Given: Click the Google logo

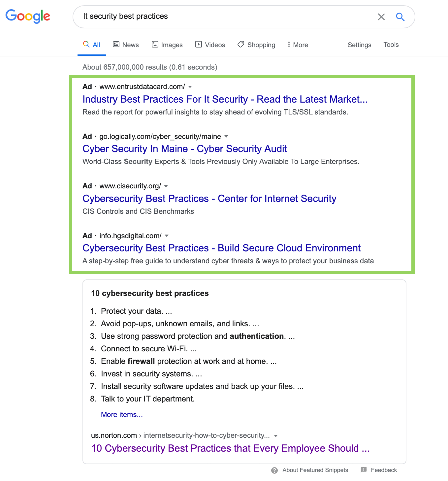Looking at the screenshot, I should pyautogui.click(x=28, y=16).
